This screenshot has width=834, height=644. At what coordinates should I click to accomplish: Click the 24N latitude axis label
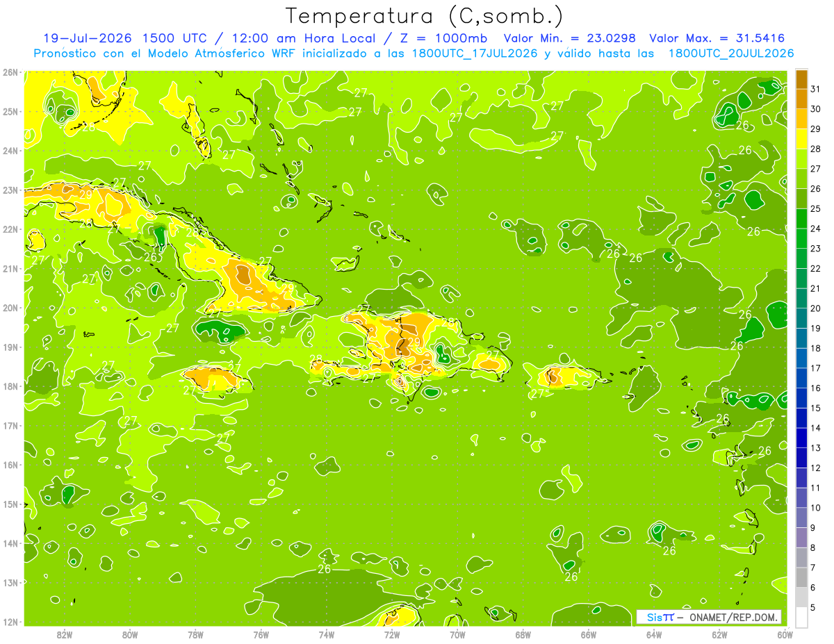[x=10, y=150]
